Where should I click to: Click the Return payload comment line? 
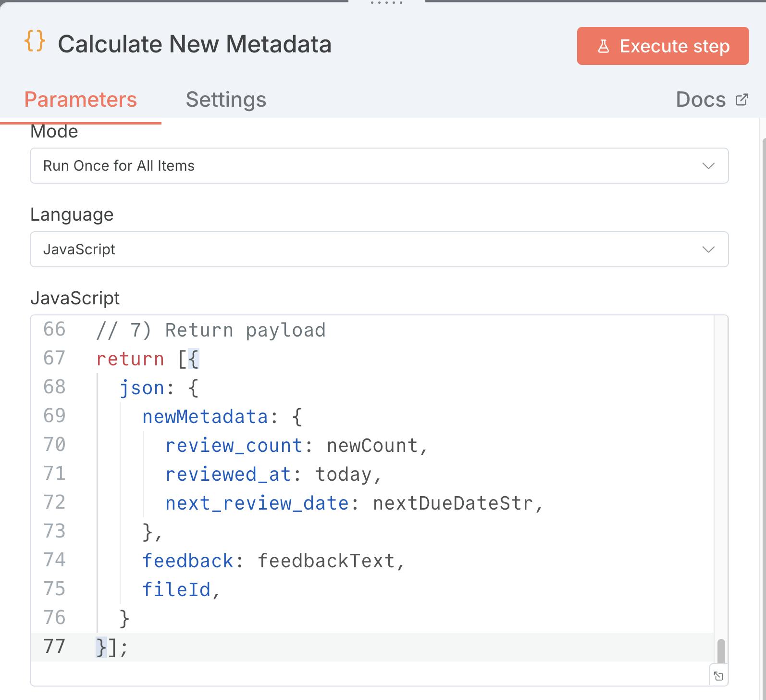pos(210,330)
